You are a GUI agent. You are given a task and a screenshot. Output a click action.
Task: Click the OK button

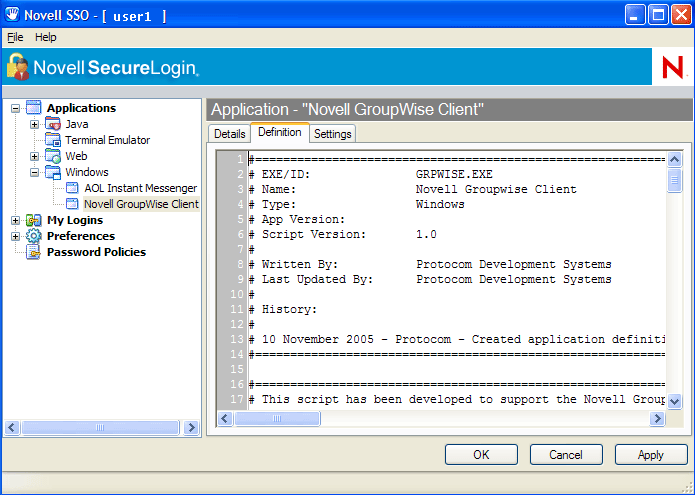481,455
